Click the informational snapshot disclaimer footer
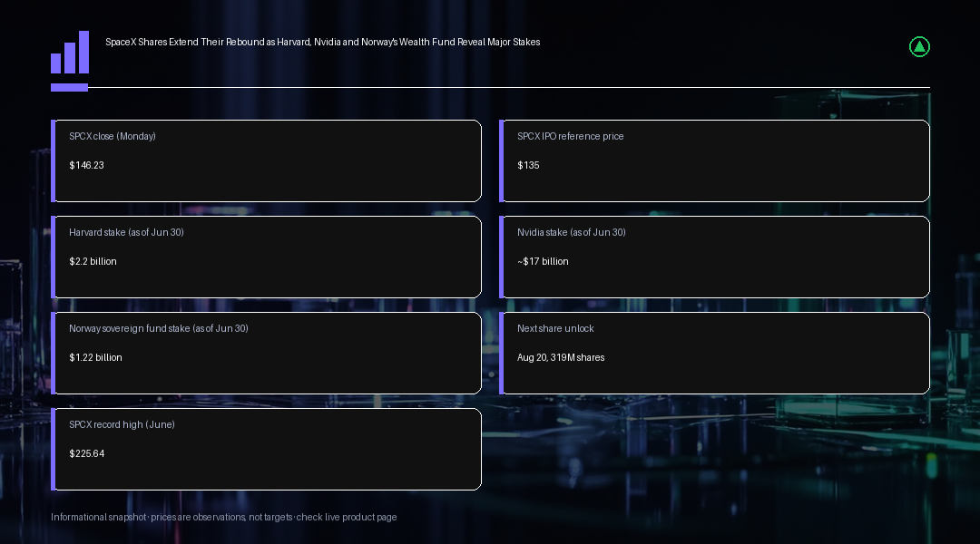 pyautogui.click(x=224, y=517)
